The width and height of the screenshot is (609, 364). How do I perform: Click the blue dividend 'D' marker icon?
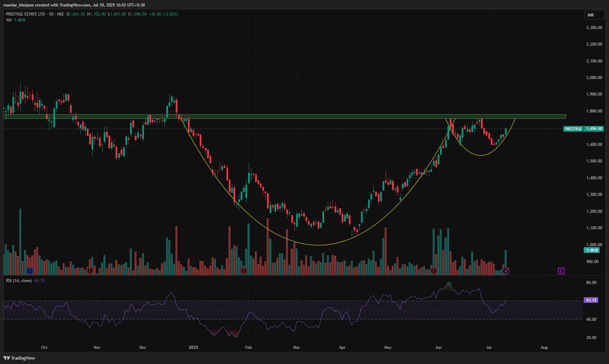point(30,271)
